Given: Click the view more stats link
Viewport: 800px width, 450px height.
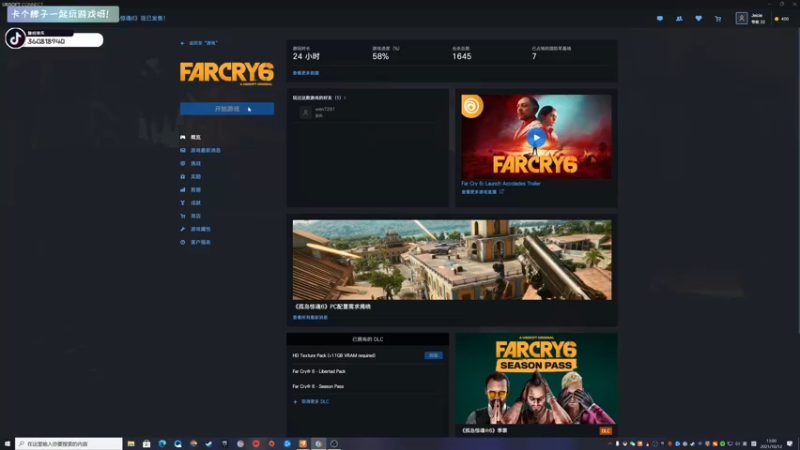Looking at the screenshot, I should point(306,73).
